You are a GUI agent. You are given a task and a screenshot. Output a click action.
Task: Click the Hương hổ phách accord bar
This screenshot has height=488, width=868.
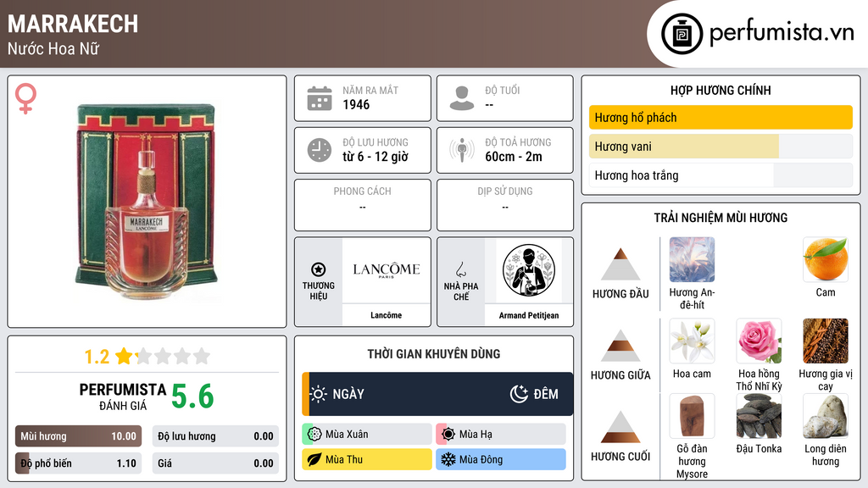(x=721, y=117)
